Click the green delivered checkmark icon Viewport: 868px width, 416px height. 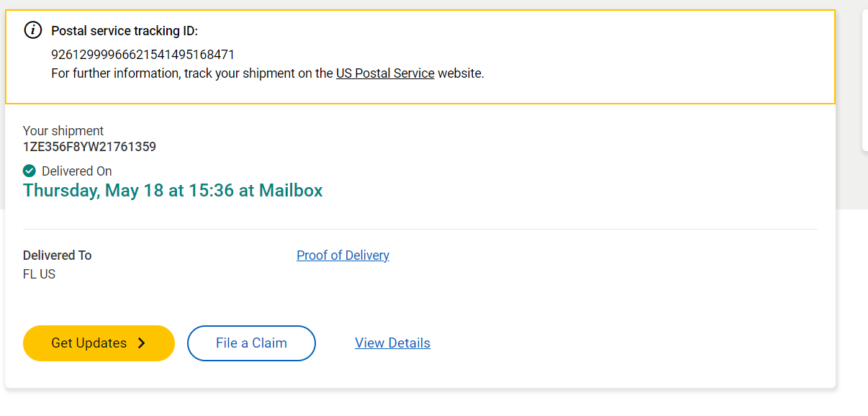tap(30, 171)
